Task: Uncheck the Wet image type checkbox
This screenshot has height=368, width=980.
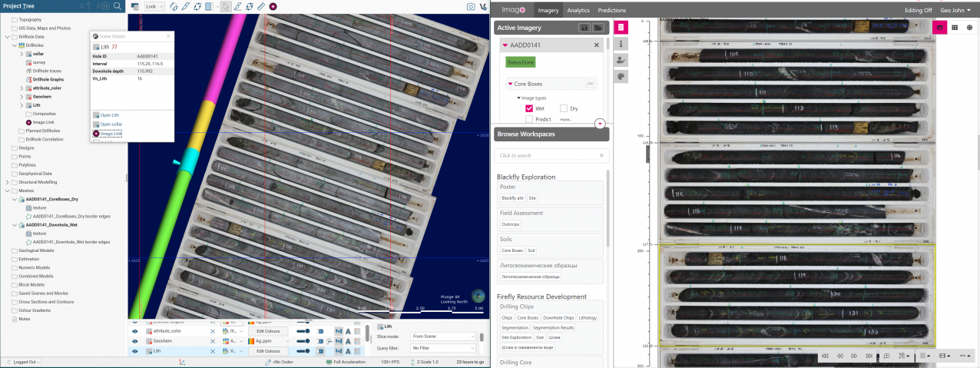Action: [x=529, y=108]
